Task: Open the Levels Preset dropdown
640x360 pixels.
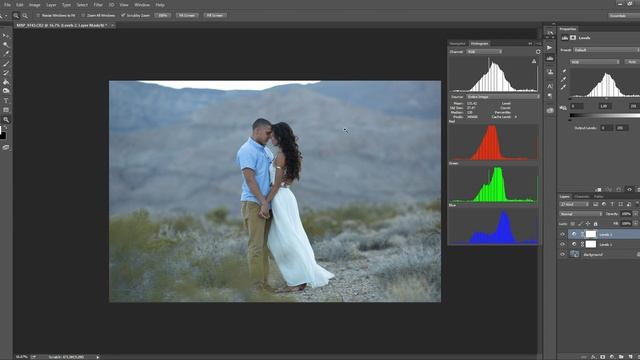Action: click(x=606, y=50)
